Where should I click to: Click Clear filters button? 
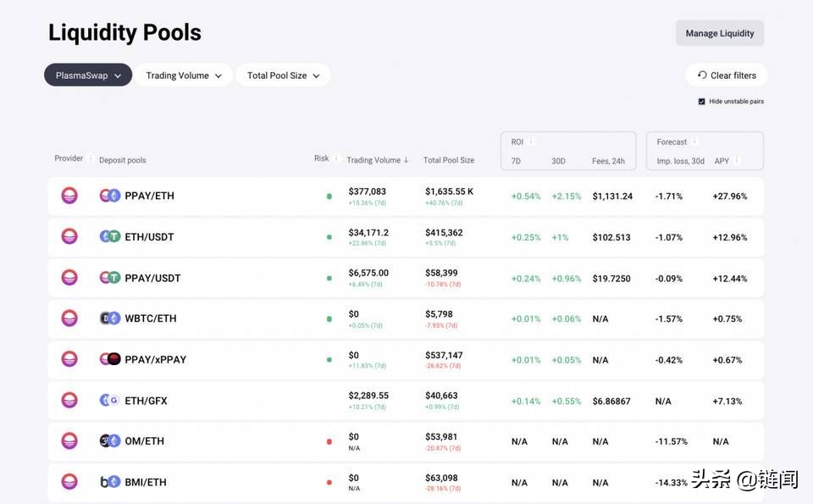click(x=727, y=75)
